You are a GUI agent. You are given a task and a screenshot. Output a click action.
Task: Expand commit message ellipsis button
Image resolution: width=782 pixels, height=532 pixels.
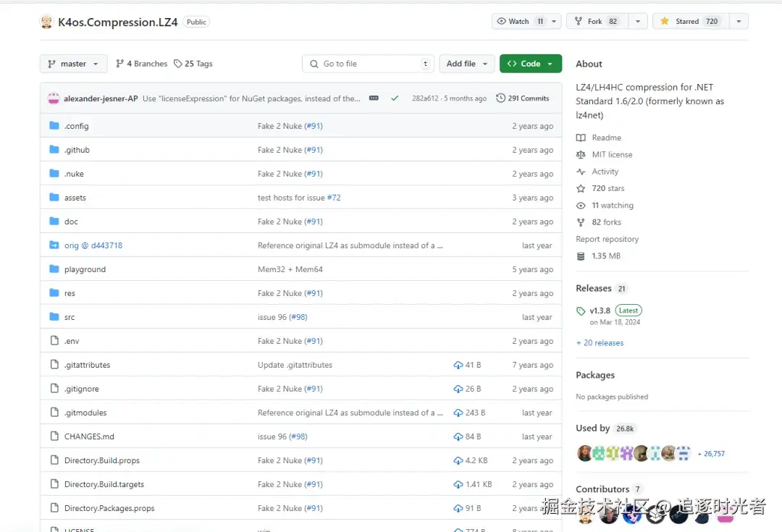pos(374,98)
